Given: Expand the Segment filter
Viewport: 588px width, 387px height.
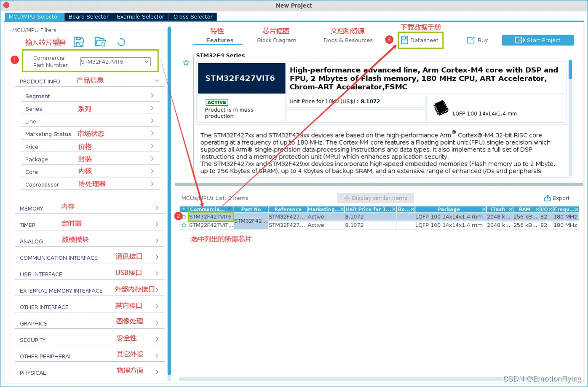Looking at the screenshot, I should point(152,96).
